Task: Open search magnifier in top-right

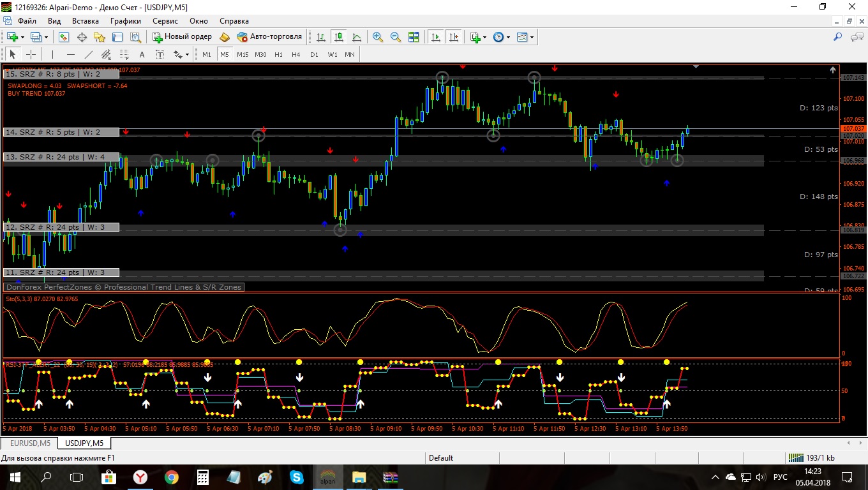Action: pos(838,37)
